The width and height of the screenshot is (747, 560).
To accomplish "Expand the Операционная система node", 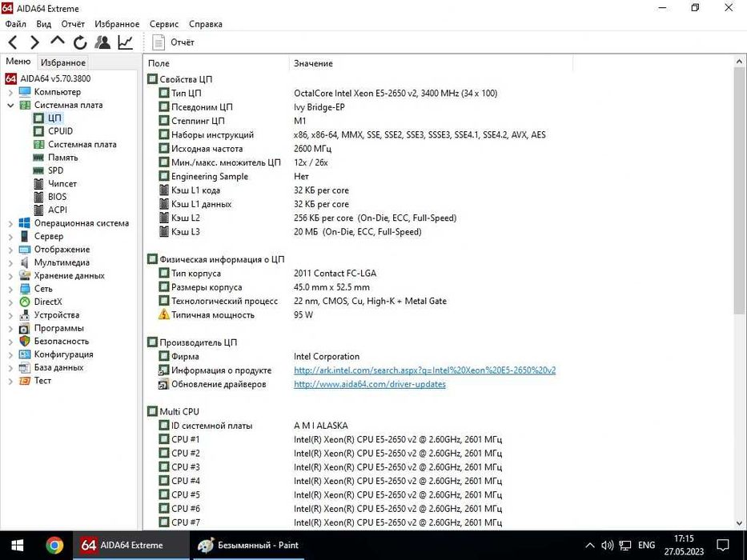I will (x=10, y=223).
